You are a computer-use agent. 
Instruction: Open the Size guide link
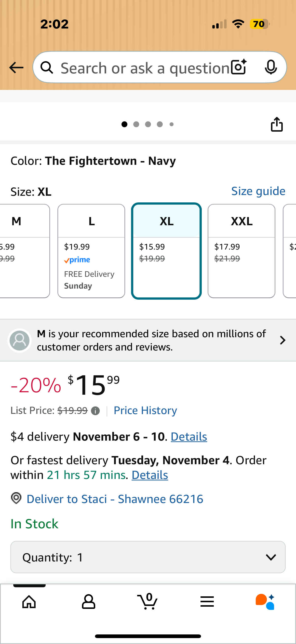[258, 191]
